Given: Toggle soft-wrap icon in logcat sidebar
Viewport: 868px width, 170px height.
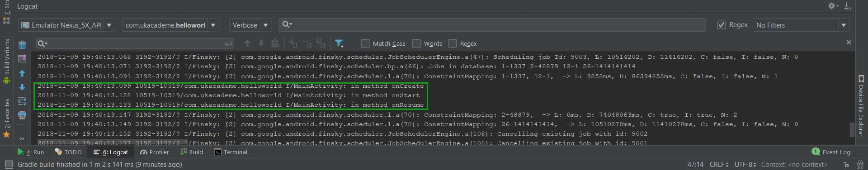Looking at the screenshot, I should tap(22, 101).
